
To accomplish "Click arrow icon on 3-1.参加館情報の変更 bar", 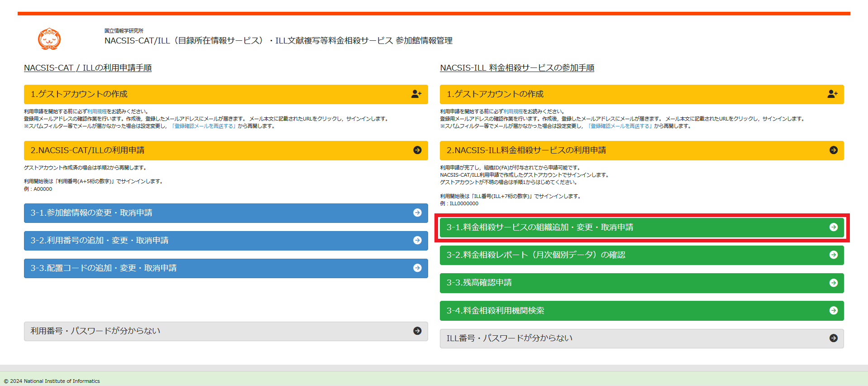I will 417,212.
